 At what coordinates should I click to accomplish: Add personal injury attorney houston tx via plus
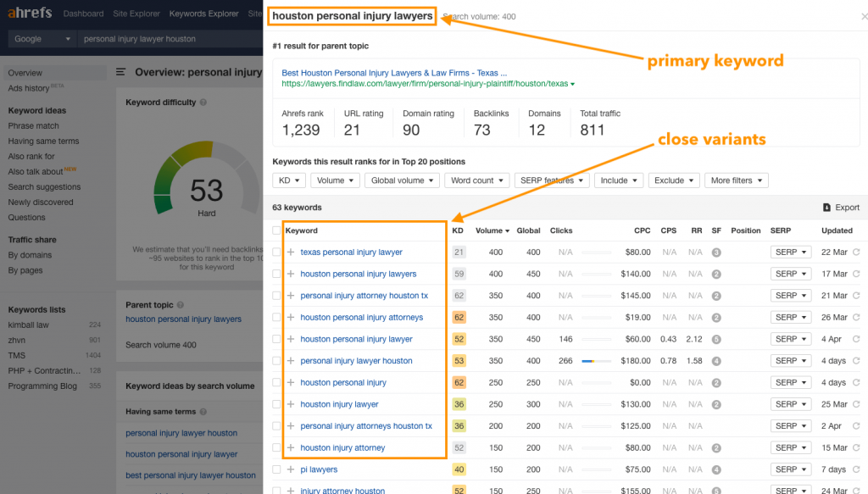click(291, 296)
